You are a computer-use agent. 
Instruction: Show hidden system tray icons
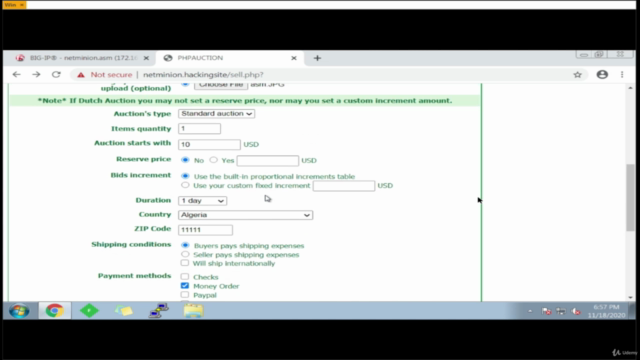530,311
